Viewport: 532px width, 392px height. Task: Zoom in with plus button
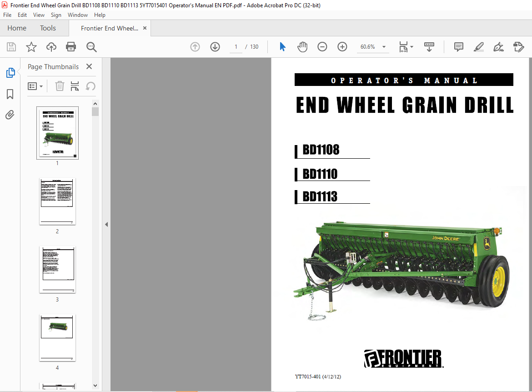342,47
